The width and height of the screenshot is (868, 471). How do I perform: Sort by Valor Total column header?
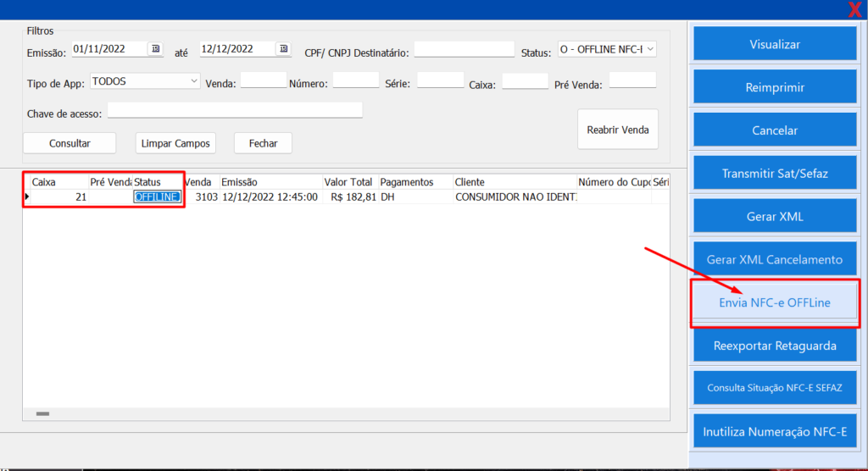point(348,182)
